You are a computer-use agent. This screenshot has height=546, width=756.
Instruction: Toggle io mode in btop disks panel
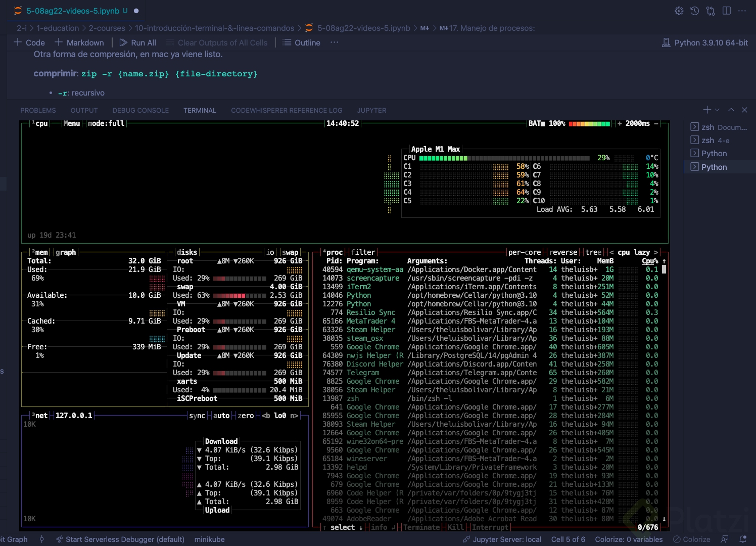pos(270,252)
